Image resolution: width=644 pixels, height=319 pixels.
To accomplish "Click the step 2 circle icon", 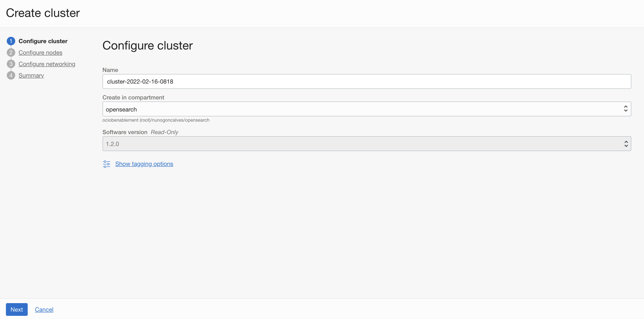I will coord(11,52).
